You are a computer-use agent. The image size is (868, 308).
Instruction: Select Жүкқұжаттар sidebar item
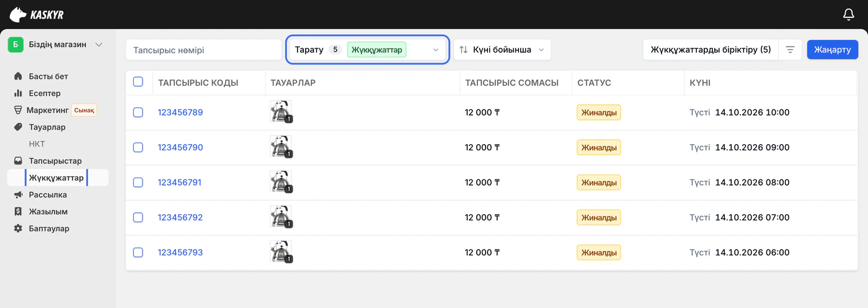pyautogui.click(x=58, y=178)
